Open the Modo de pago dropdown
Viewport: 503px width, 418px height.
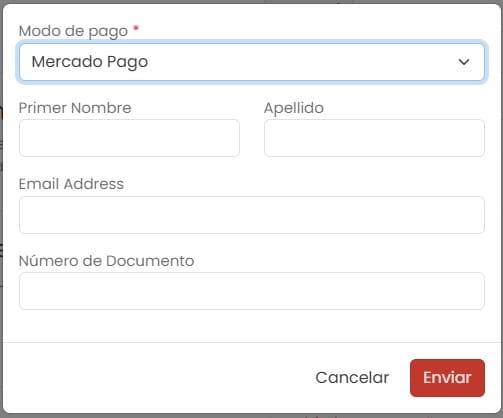coord(252,62)
